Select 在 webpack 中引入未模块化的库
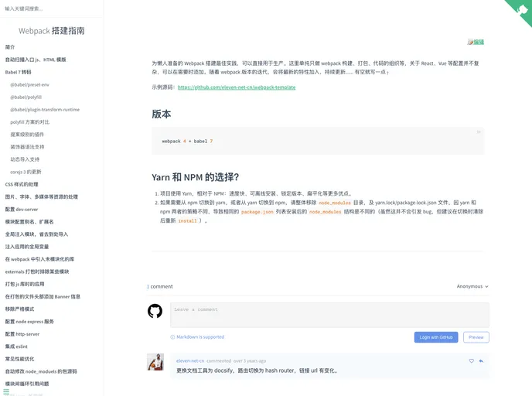532x396 pixels. (x=39, y=259)
